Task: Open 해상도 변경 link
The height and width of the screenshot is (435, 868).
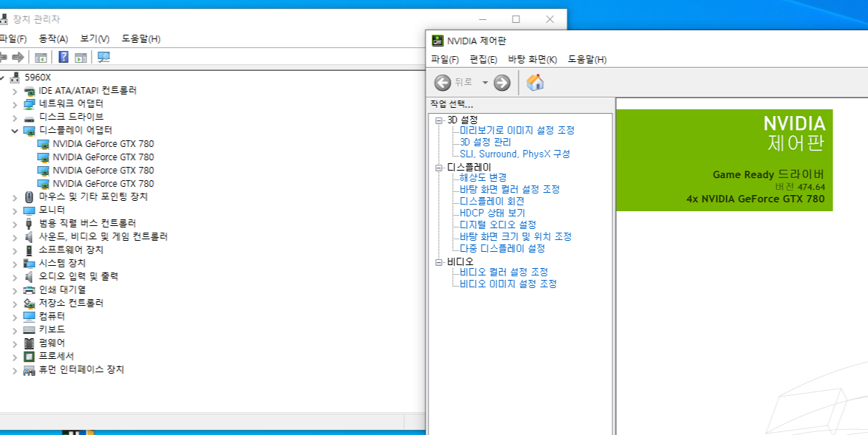Action: click(483, 178)
